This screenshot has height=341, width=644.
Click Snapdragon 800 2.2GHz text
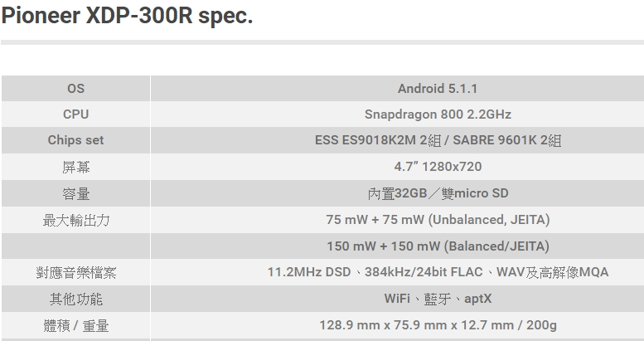click(x=438, y=114)
